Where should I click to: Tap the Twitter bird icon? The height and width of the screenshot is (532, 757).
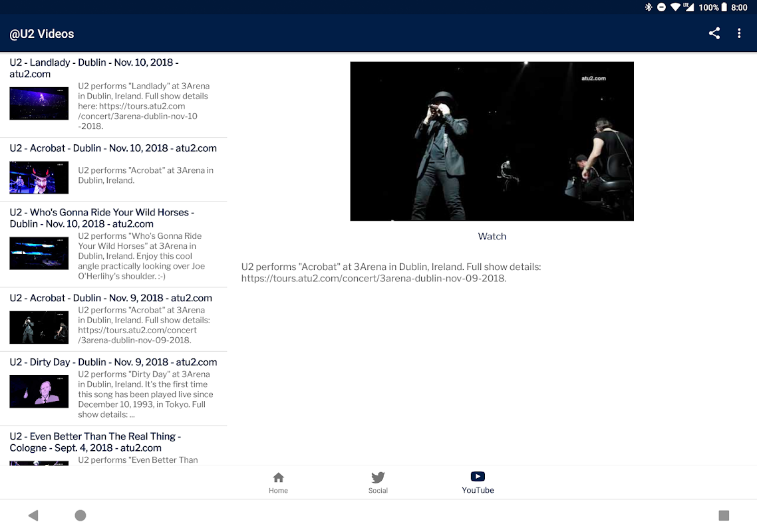(x=378, y=477)
